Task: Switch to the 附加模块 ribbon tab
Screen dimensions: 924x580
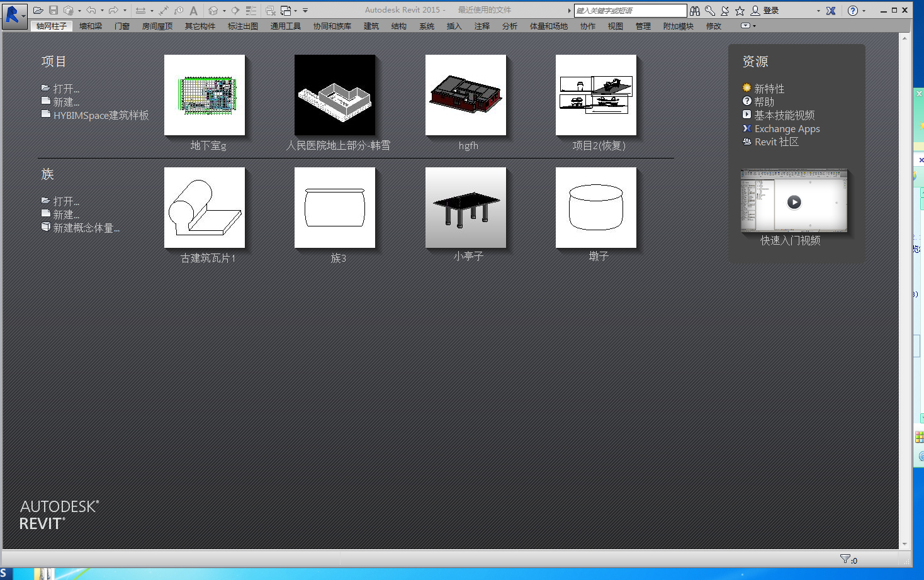Action: pyautogui.click(x=679, y=26)
